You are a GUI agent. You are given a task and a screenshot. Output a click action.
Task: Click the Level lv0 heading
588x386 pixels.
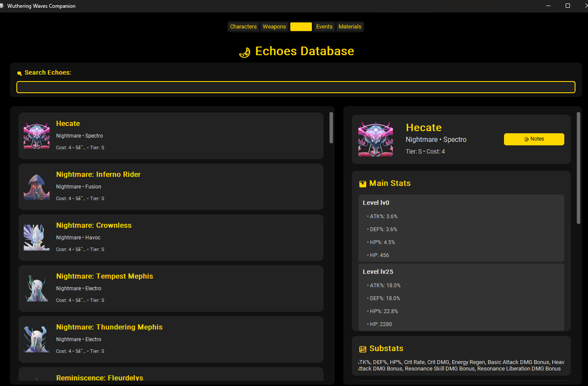point(376,203)
